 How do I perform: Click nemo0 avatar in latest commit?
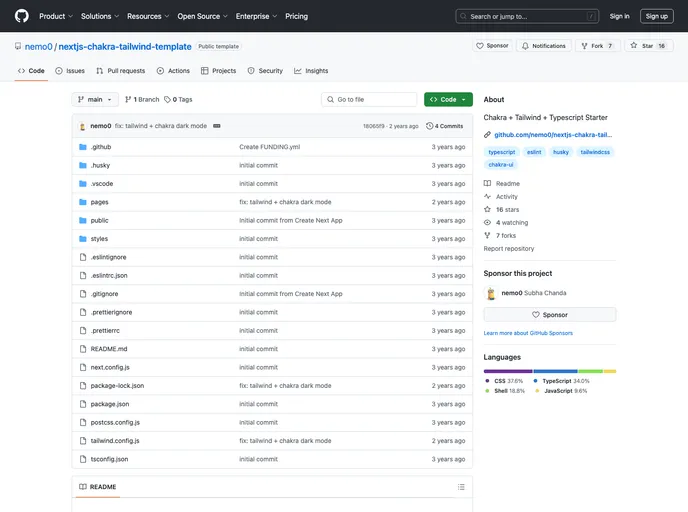(x=82, y=126)
